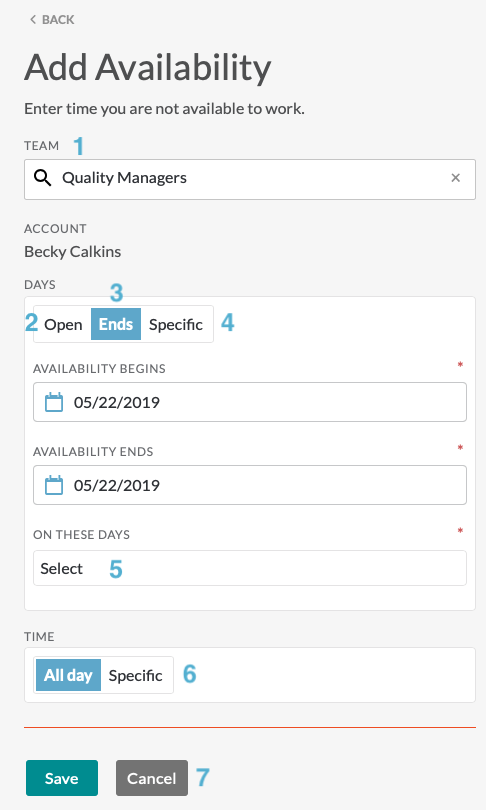This screenshot has width=486, height=810.
Task: Click the search magnifier icon in Team field
Action: coord(42,178)
